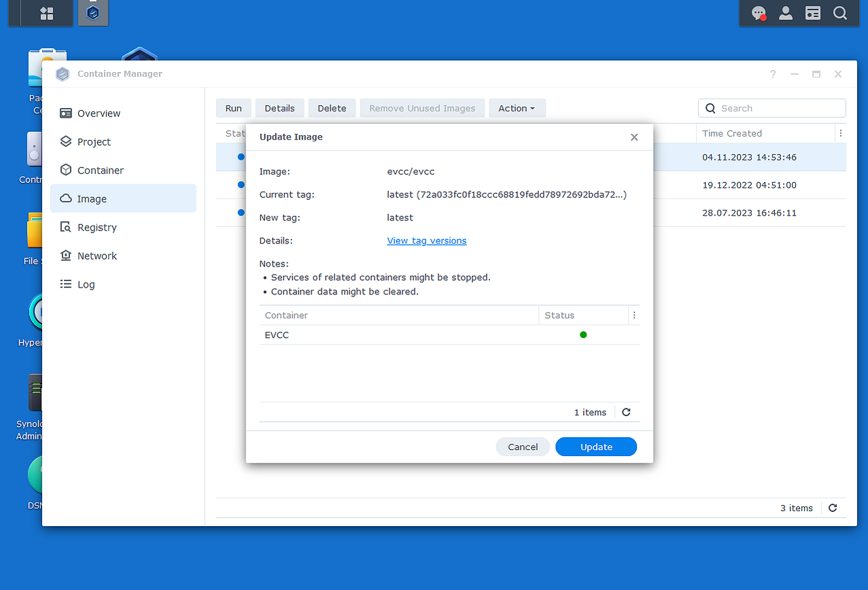This screenshot has width=868, height=590.
Task: Go to the Project section
Action: 123,142
